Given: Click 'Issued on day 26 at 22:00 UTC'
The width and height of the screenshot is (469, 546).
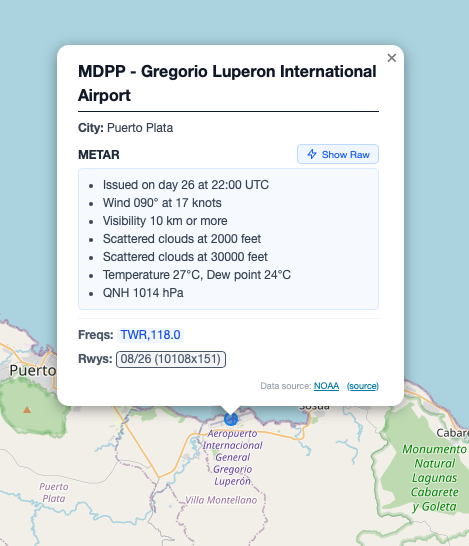Looking at the screenshot, I should coord(186,185).
